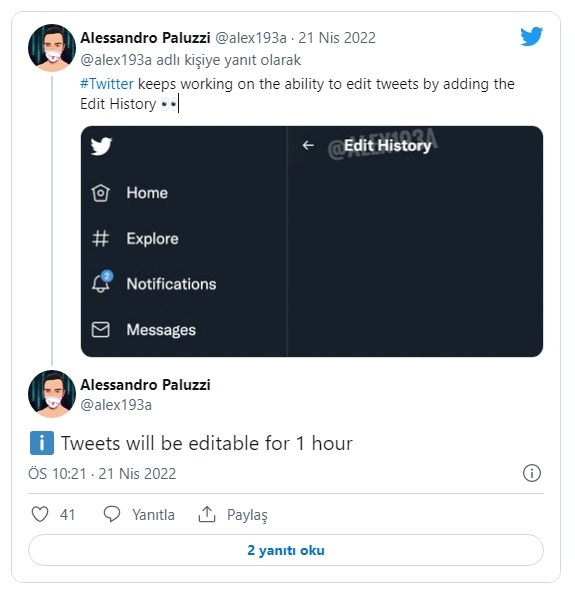This screenshot has height=591, width=575.
Task: Open the #Twitter hashtag link
Action: [x=107, y=84]
